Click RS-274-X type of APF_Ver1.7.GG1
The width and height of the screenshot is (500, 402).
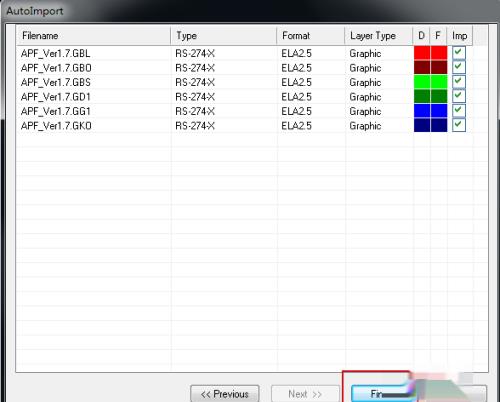click(195, 111)
